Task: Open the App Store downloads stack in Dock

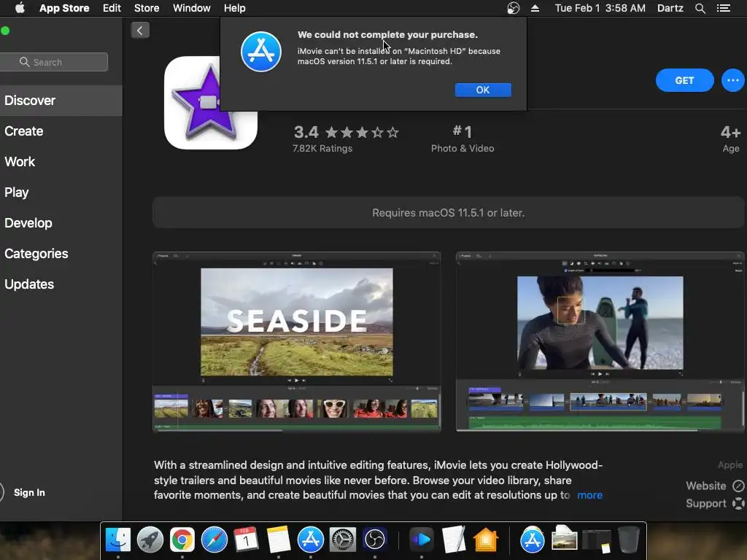Action: click(x=532, y=540)
